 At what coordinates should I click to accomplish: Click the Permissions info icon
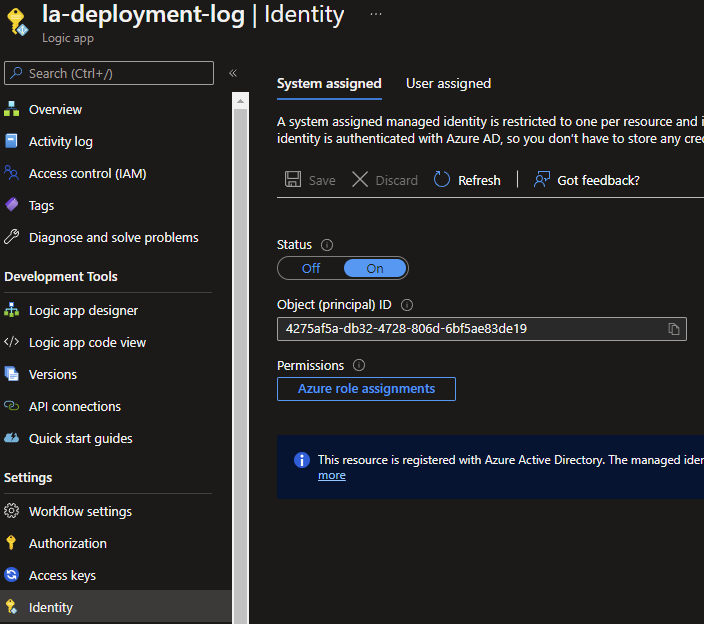coord(359,365)
